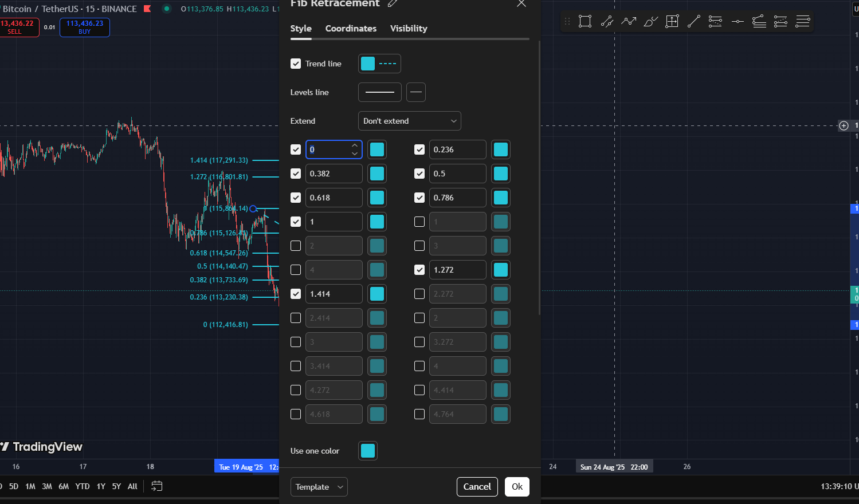The width and height of the screenshot is (859, 504).
Task: Enable the 2.414 level checkbox
Action: 296,318
